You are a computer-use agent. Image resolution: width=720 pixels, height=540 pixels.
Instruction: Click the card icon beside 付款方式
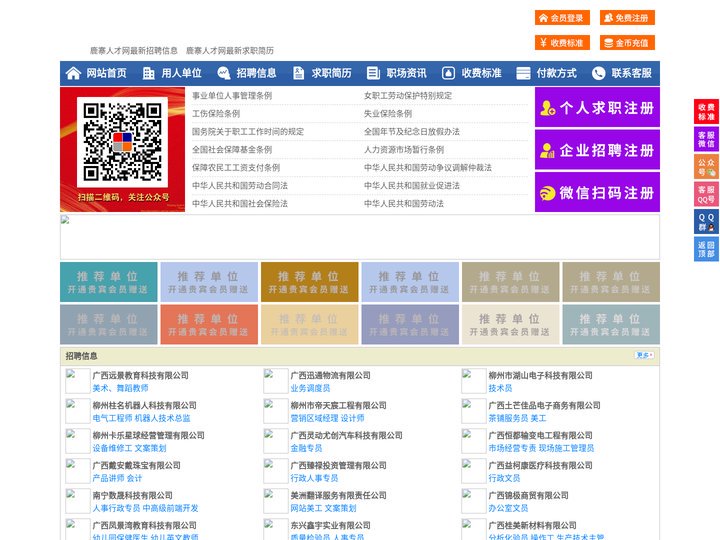pos(523,73)
